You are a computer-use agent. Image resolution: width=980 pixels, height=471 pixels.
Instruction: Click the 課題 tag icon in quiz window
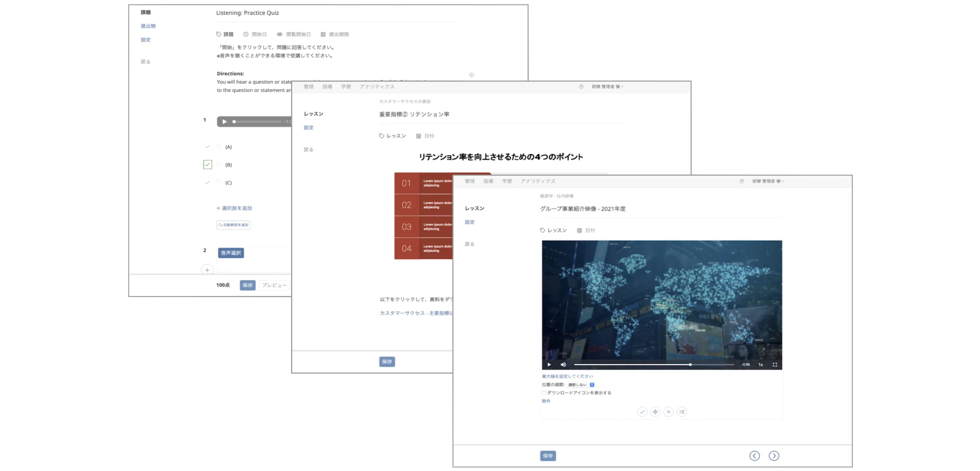[218, 34]
